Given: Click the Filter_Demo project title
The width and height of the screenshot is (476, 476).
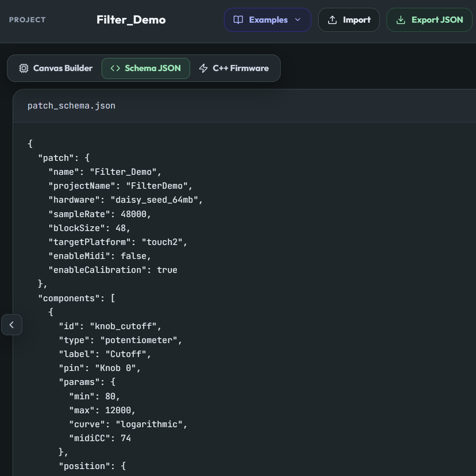Looking at the screenshot, I should tap(131, 20).
